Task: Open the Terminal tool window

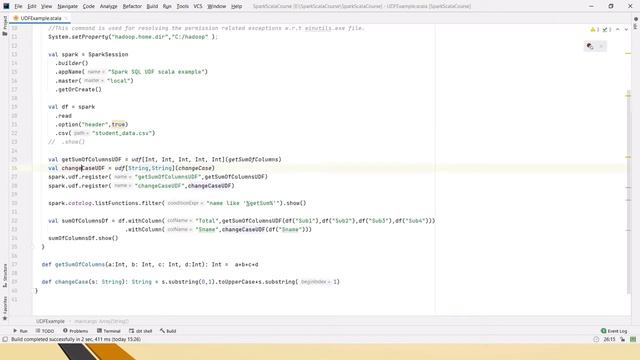Action: (109, 331)
